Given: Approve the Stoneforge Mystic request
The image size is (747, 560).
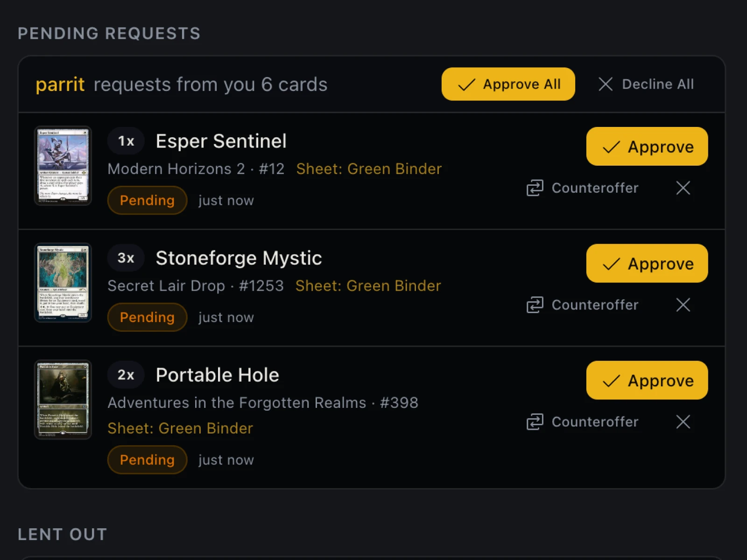Looking at the screenshot, I should 647,263.
